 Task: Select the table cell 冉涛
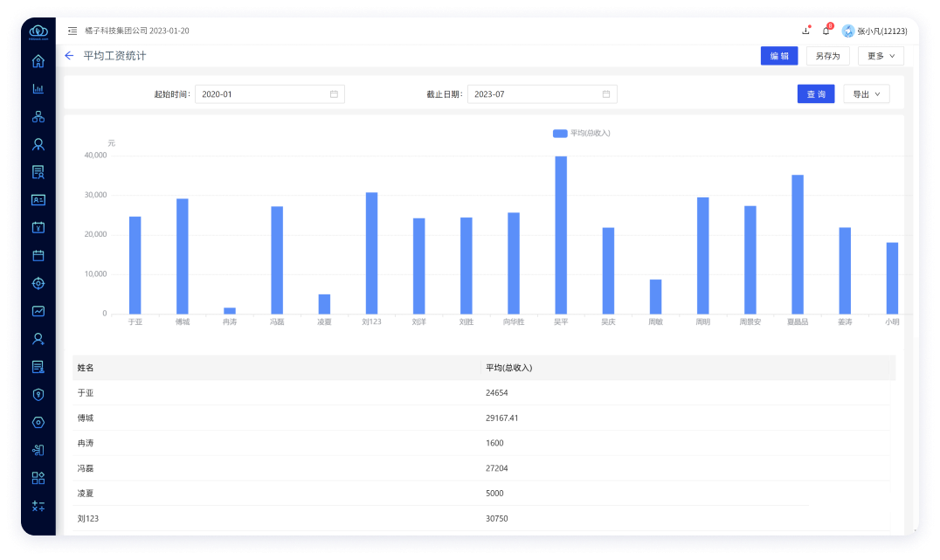point(85,443)
